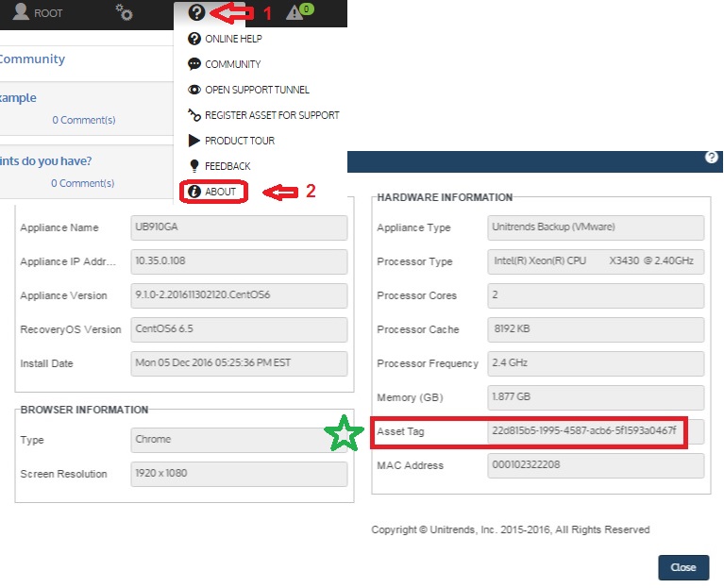Click the Online Help question mark icon

point(194,39)
